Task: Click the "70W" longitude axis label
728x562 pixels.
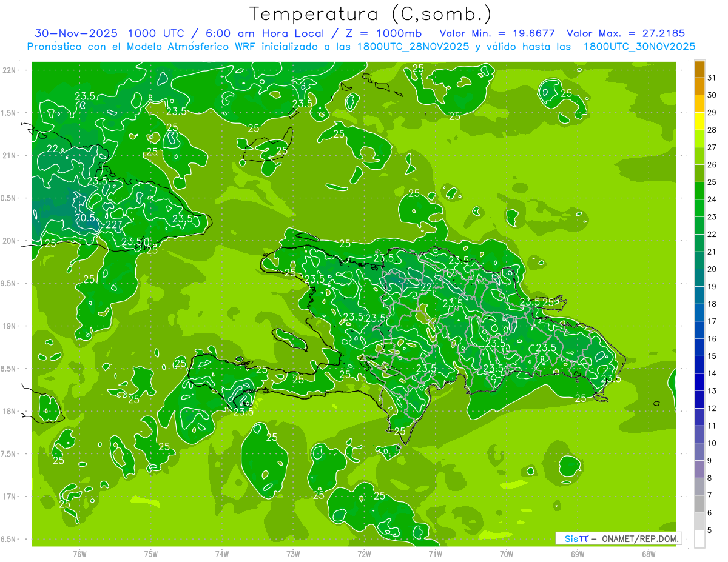Action: pyautogui.click(x=507, y=554)
